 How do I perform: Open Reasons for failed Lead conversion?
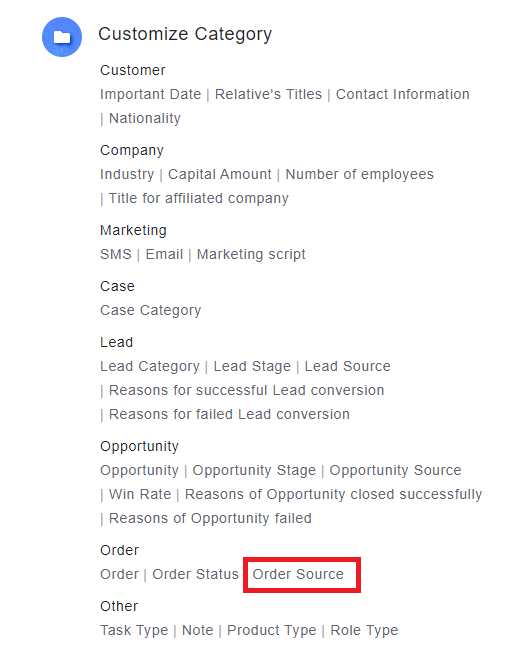(x=229, y=414)
